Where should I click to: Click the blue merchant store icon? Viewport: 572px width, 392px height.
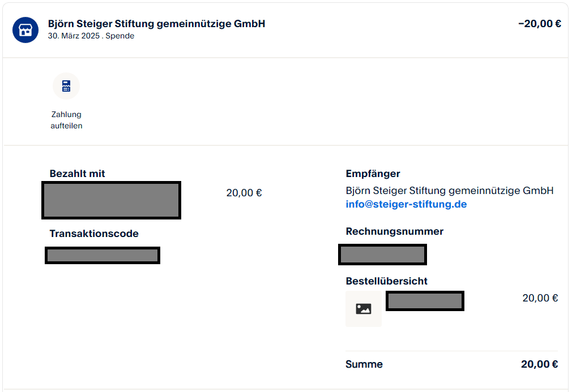point(25,30)
